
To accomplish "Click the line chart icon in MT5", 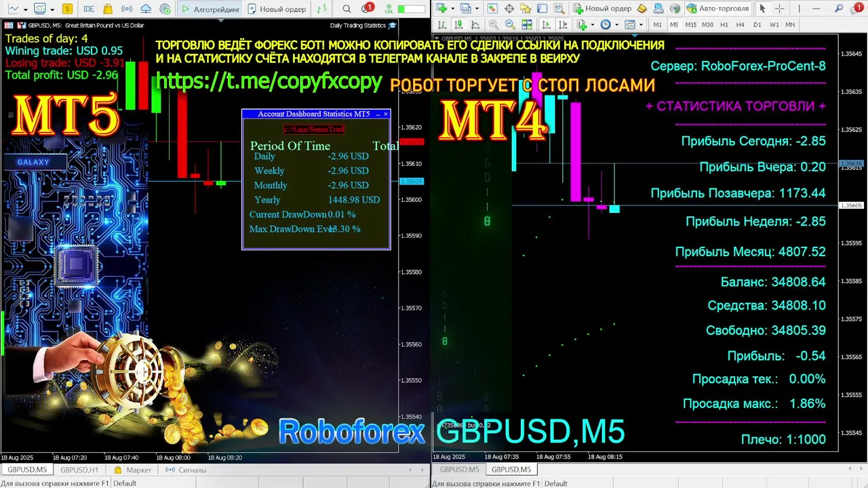I will click(x=13, y=9).
